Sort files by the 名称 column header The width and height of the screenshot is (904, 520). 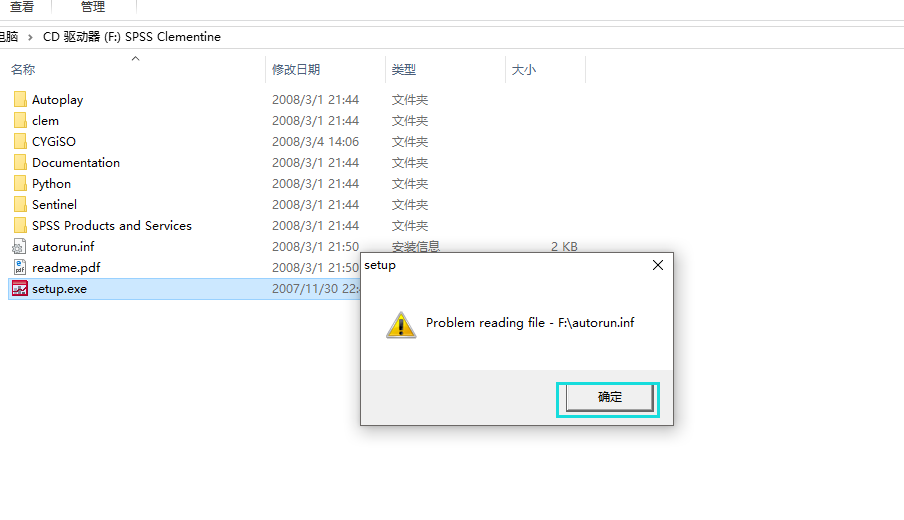[23, 70]
